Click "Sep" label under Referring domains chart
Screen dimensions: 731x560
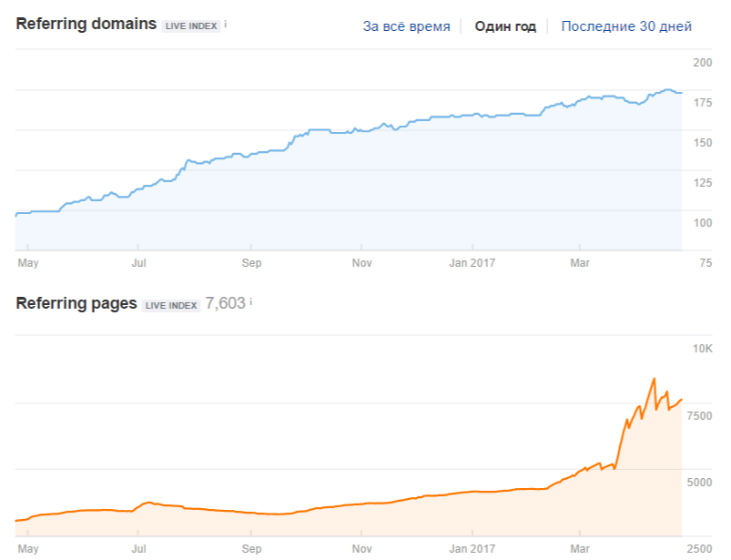click(251, 263)
